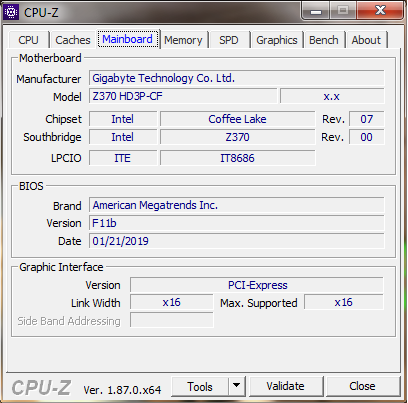The width and height of the screenshot is (408, 403).
Task: Click the Tools button
Action: pos(200,386)
